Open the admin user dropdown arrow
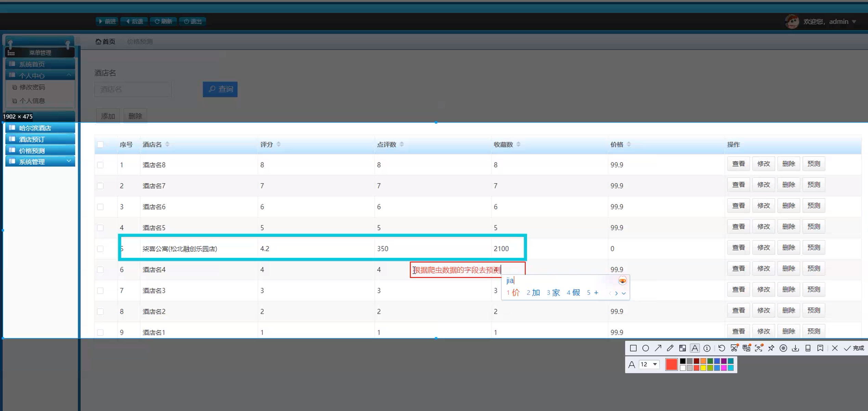868x411 pixels. coord(854,22)
